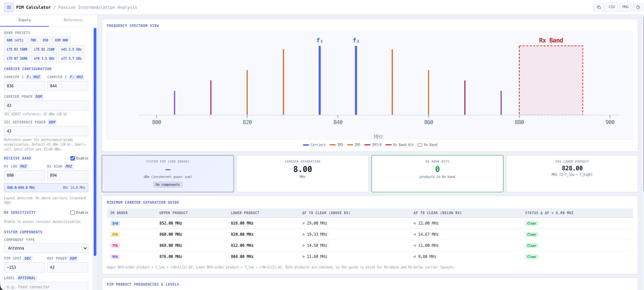Click the 9th order row badge
This screenshot has height=290, width=644.
point(115,257)
